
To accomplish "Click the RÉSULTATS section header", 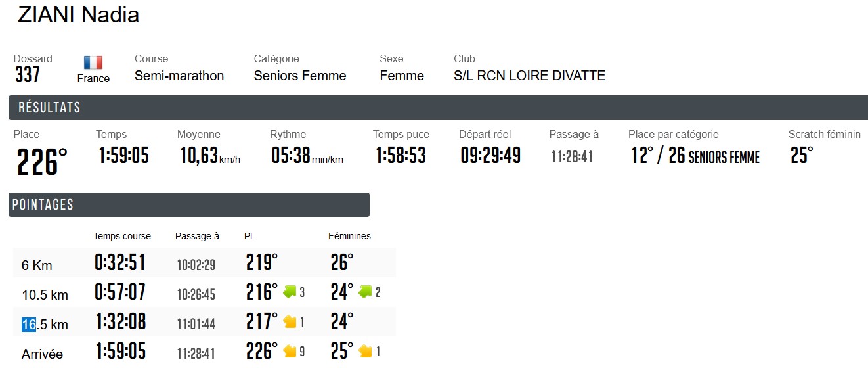I will [49, 108].
